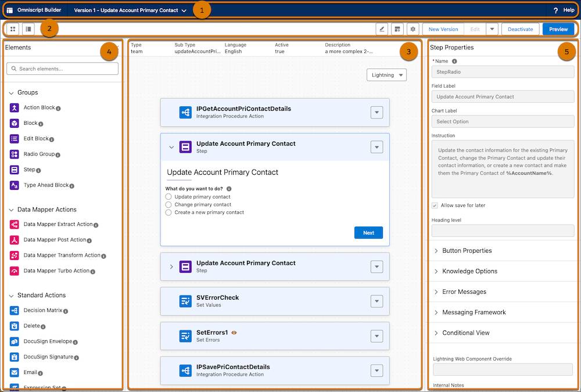Viewport: 581px width, 392px height.
Task: Open SVErrorCheck element menu arrow
Action: 377,301
